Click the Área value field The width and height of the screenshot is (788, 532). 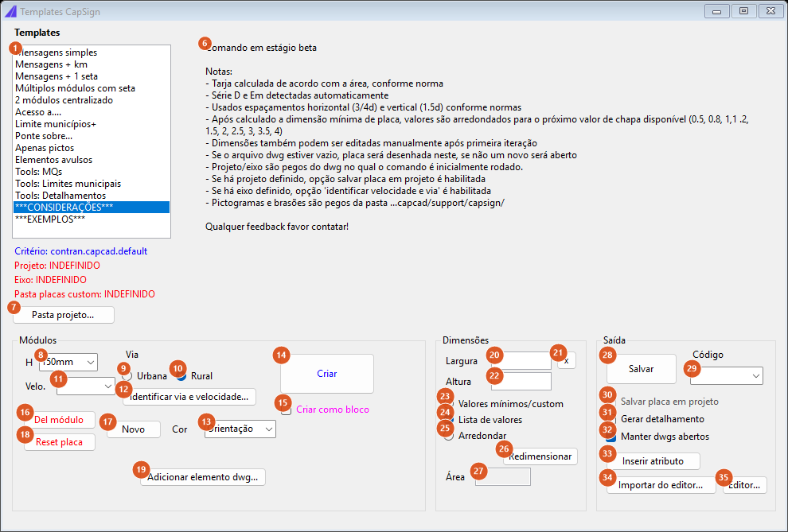(502, 477)
